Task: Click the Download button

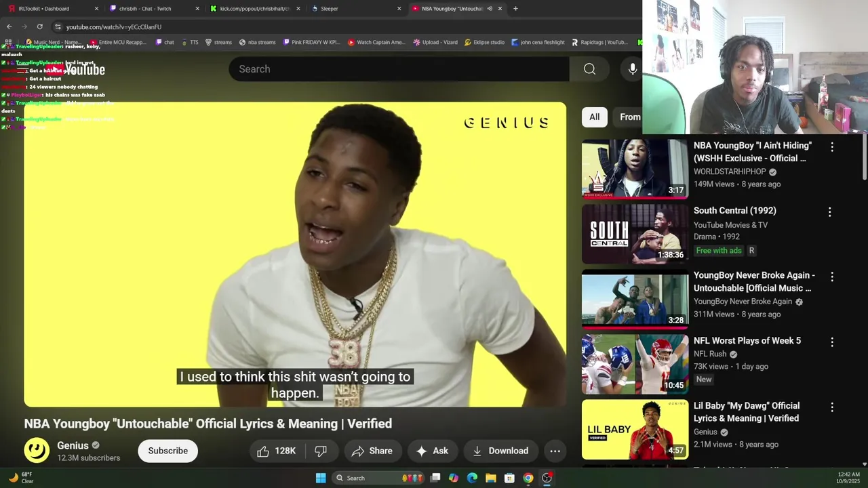Action: [500, 451]
